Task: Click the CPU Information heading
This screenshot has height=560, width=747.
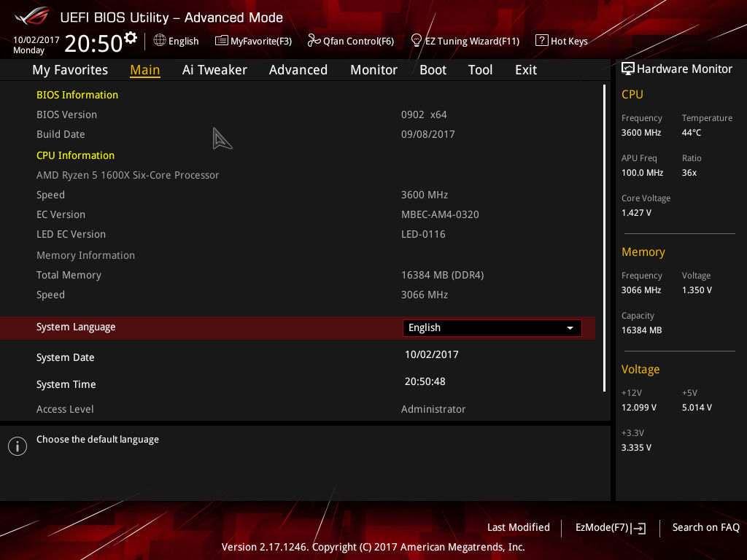Action: point(75,155)
